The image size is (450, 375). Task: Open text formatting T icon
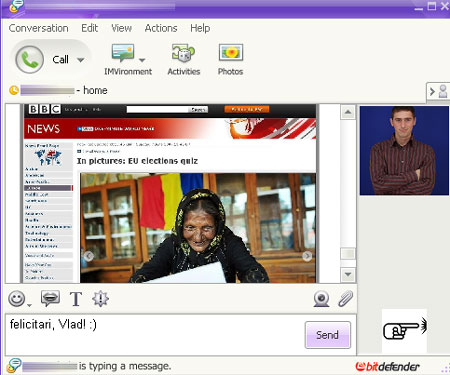tap(76, 299)
